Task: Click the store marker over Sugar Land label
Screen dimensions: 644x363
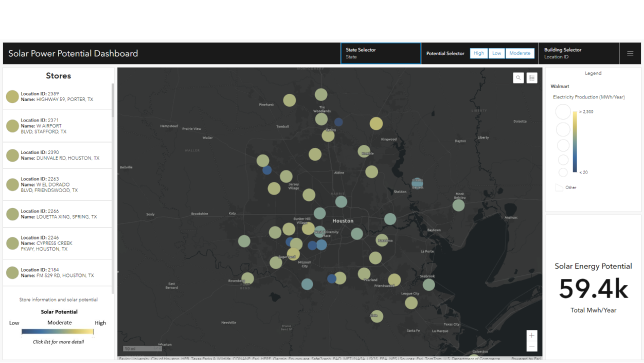Action: (x=293, y=255)
